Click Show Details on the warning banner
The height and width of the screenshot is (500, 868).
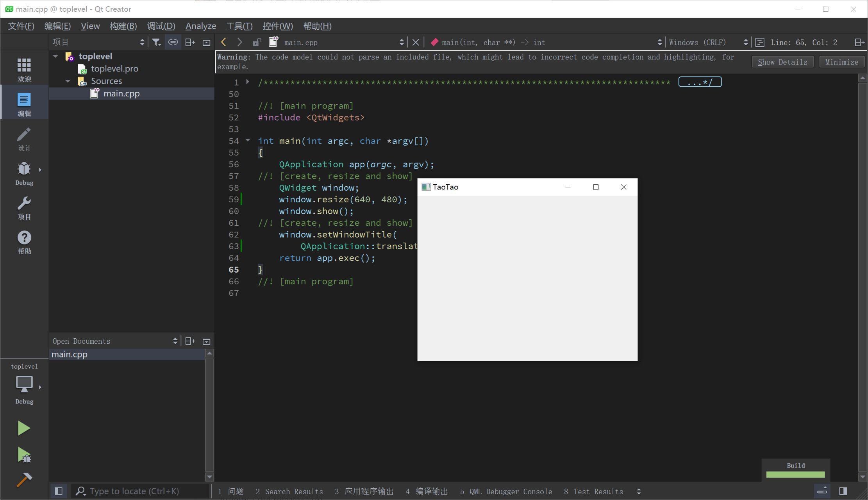click(782, 62)
